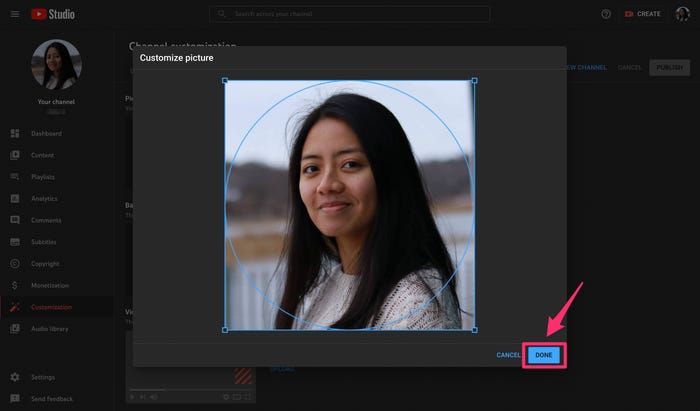Click the Playlists icon in sidebar
The width and height of the screenshot is (700, 411).
point(15,177)
